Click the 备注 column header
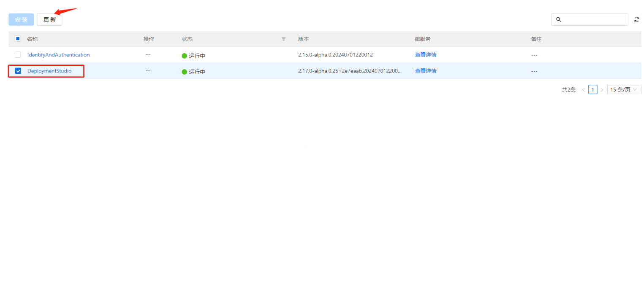Screen dimensions: 644x299 point(536,39)
